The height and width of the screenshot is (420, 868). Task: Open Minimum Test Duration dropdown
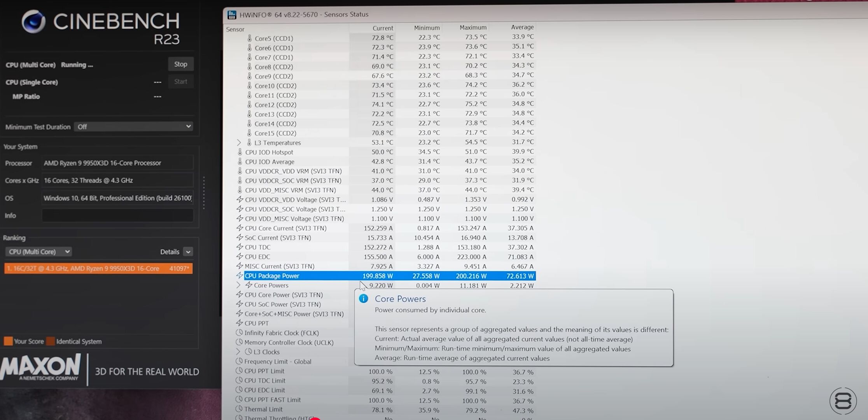[134, 126]
